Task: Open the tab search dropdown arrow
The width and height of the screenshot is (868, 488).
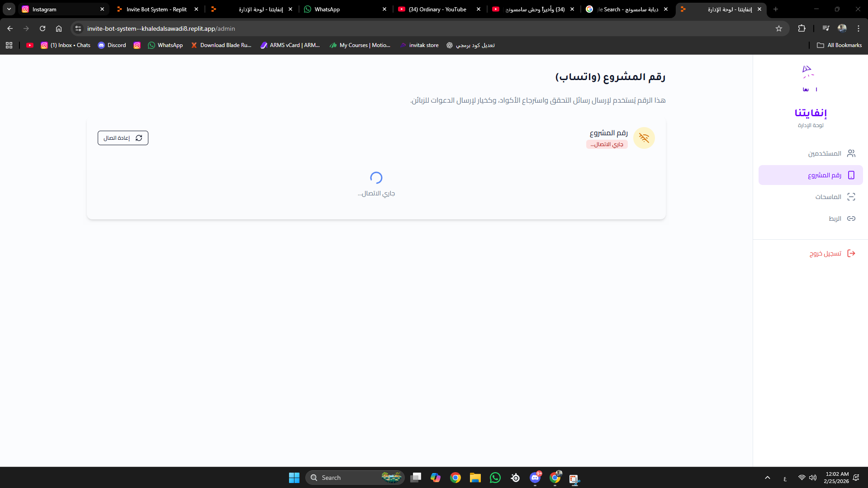Action: coord(9,9)
